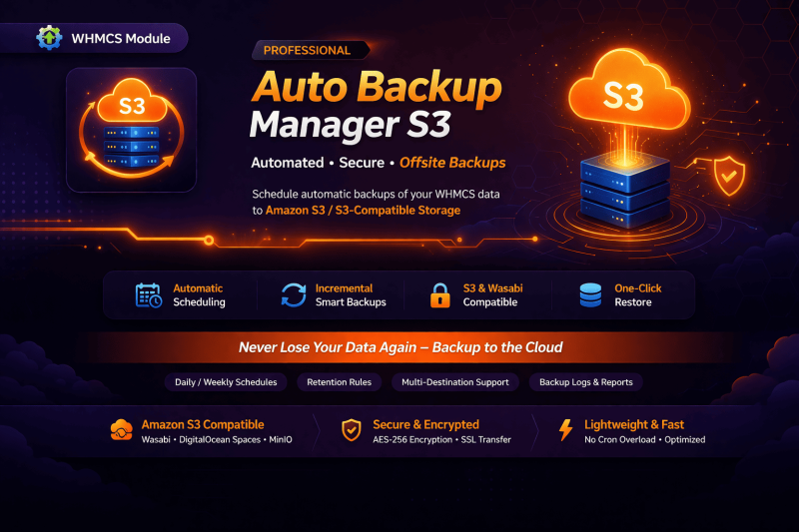
Task: Click the Never Lose Your Data Again banner
Action: 399,347
